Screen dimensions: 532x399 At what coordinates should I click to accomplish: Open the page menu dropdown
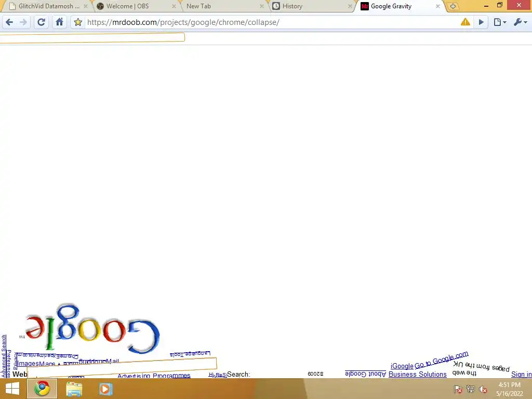coord(500,22)
